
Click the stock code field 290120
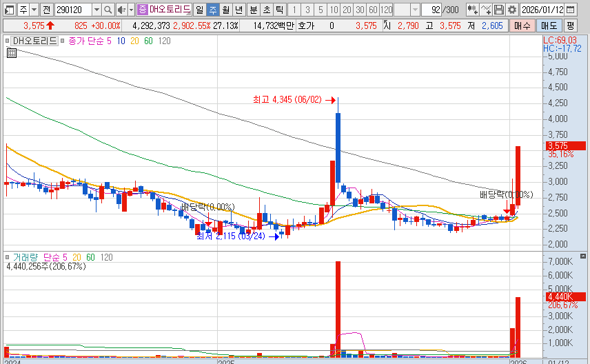pos(73,10)
